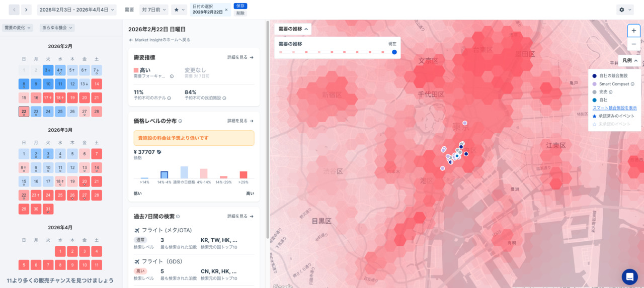Image resolution: width=644 pixels, height=288 pixels.
Task: Click スマート競合施設を表示 link
Action: coord(615,108)
